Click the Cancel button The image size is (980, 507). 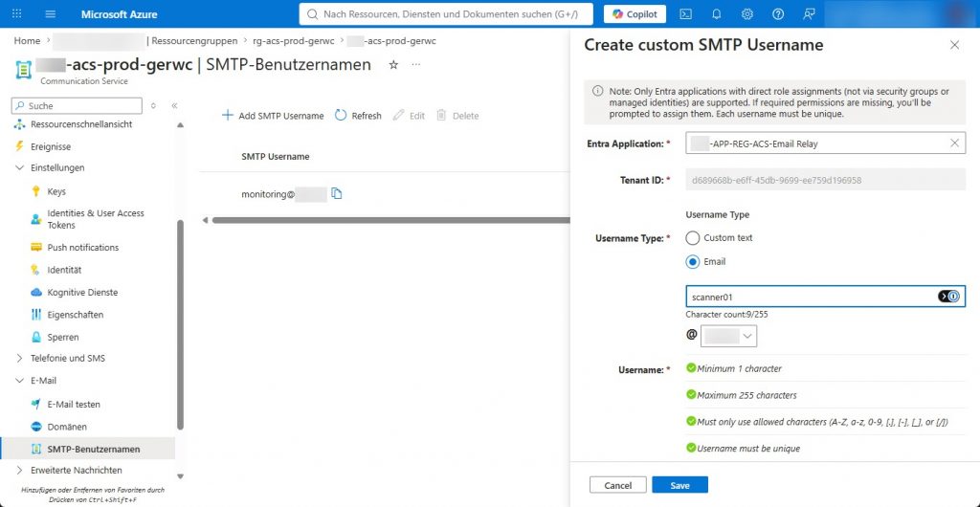(618, 485)
